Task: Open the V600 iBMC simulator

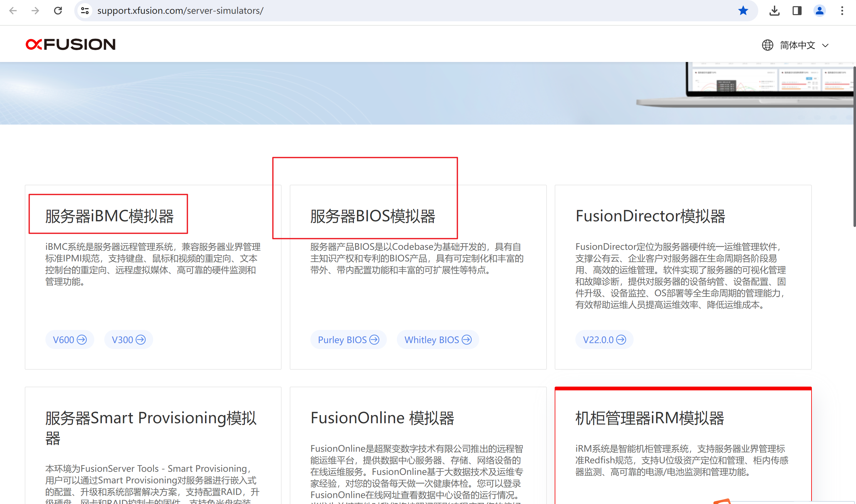Action: [70, 340]
